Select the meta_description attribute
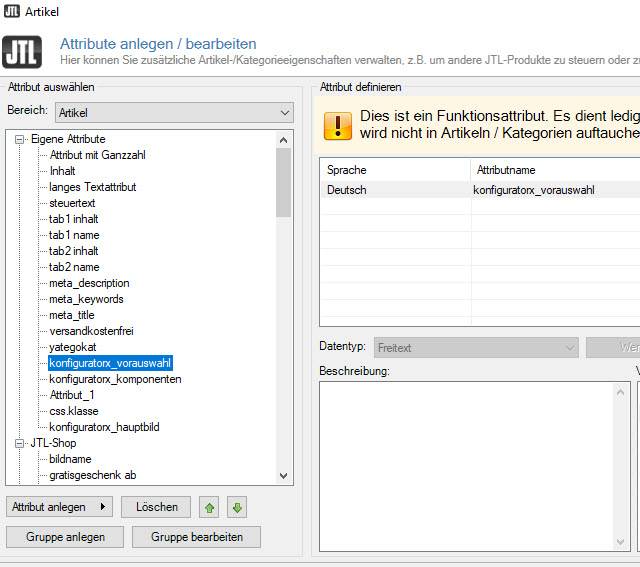Screen dimensions: 640x567 tap(89, 283)
